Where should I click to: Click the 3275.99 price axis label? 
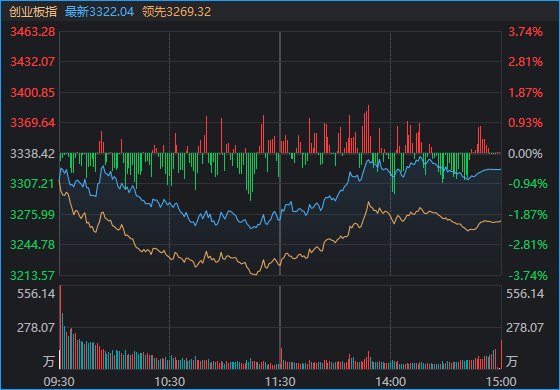[x=33, y=215]
